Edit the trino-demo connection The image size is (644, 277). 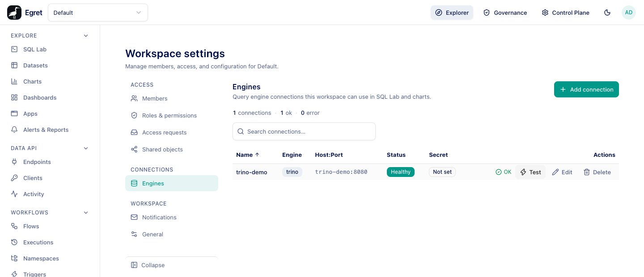pyautogui.click(x=562, y=172)
